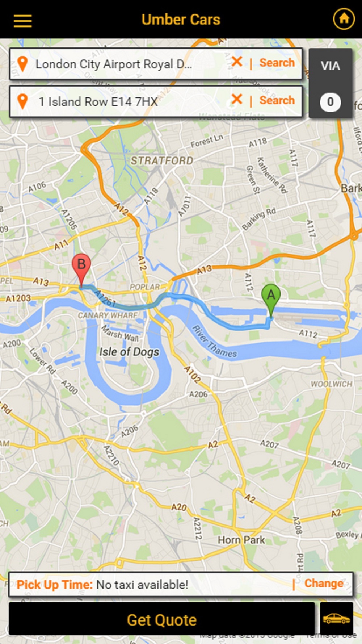Viewport: 362px width, 644px height.
Task: Tap the VIA count badge showing 0
Action: (330, 102)
